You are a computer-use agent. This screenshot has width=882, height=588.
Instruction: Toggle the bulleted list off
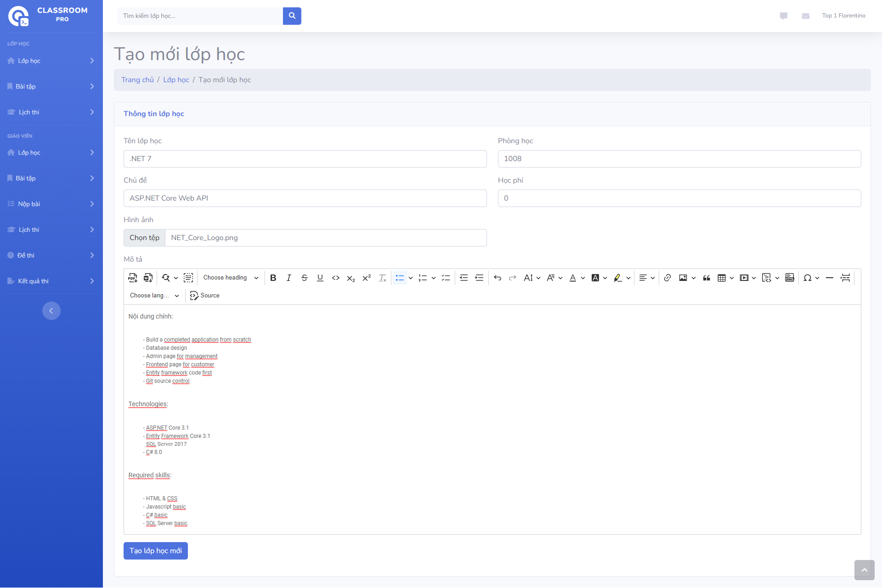coord(400,278)
